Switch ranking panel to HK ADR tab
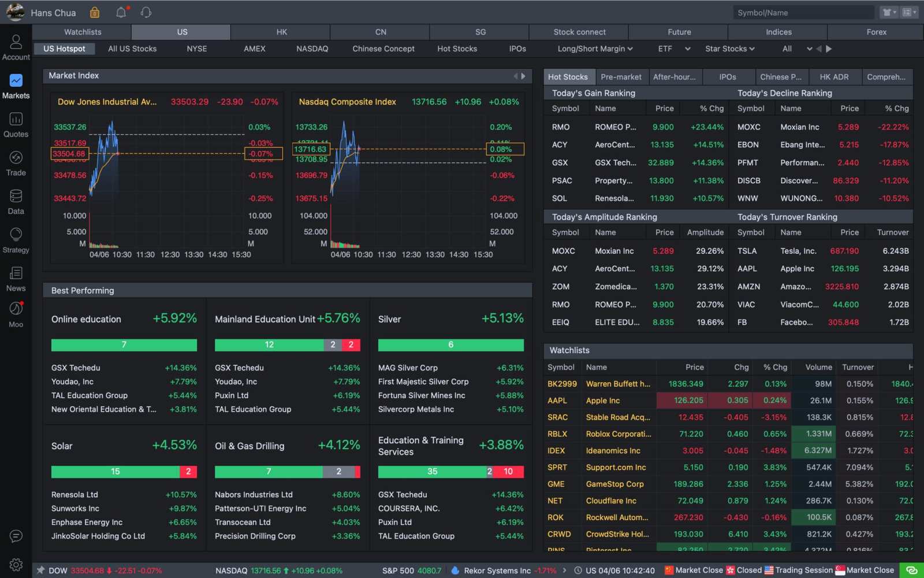This screenshot has width=924, height=578. click(x=834, y=76)
